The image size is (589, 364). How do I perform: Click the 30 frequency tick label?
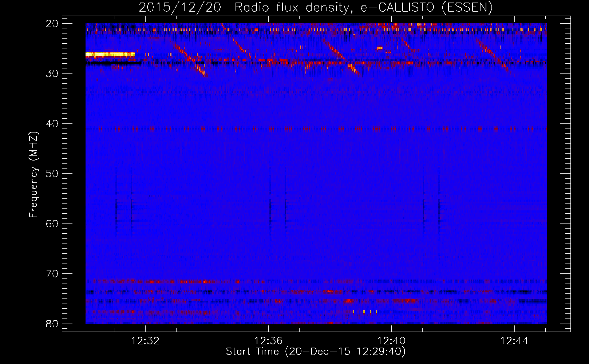click(52, 74)
